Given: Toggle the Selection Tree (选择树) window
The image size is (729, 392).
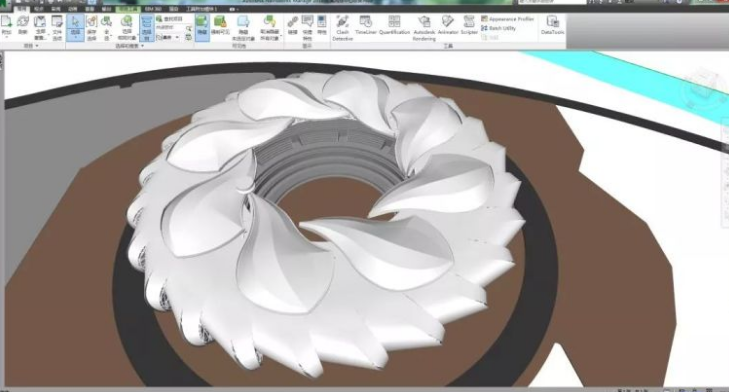Looking at the screenshot, I should coord(147,28).
